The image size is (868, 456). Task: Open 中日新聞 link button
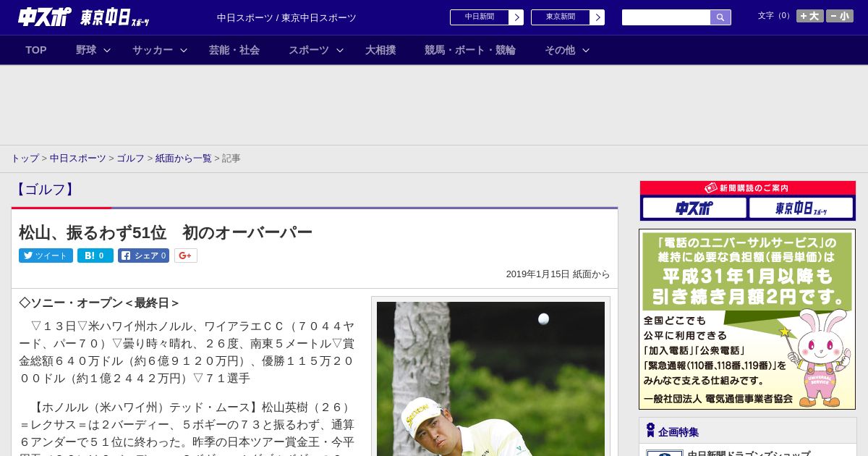tap(480, 17)
